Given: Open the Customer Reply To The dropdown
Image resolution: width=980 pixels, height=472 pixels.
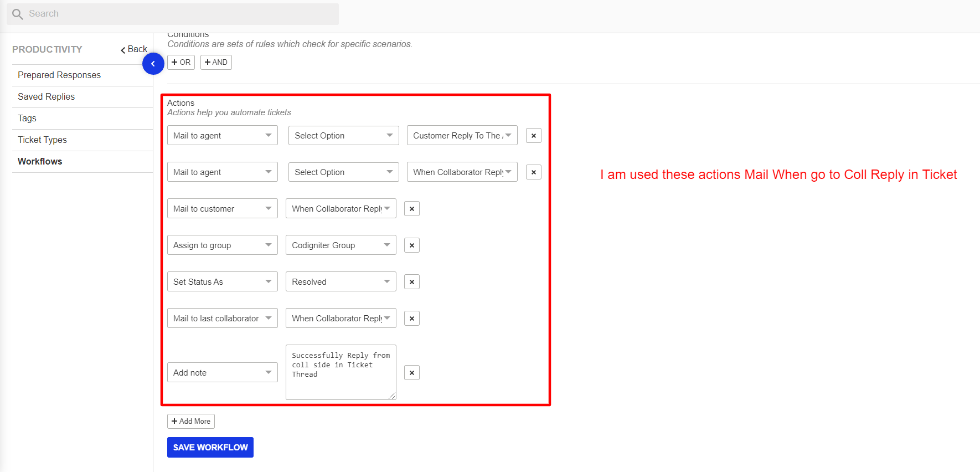Looking at the screenshot, I should pyautogui.click(x=462, y=136).
